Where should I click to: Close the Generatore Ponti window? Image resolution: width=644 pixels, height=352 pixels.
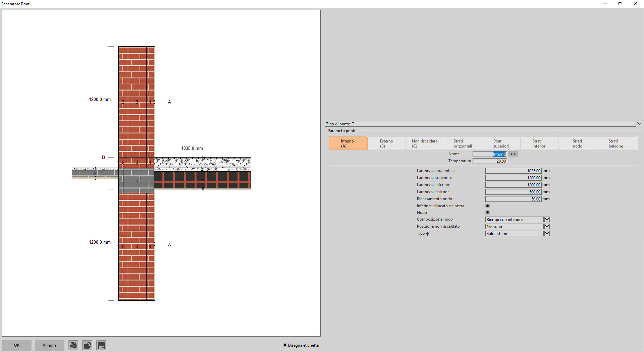pos(635,4)
